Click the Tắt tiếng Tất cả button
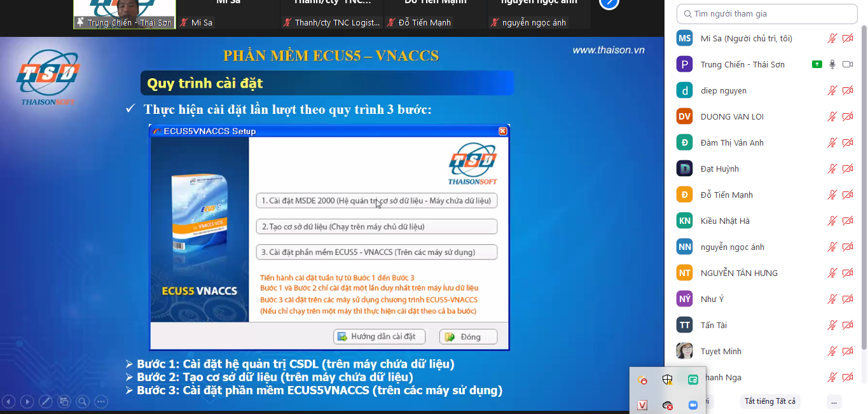Screen dimensions: 868x414 point(770,401)
